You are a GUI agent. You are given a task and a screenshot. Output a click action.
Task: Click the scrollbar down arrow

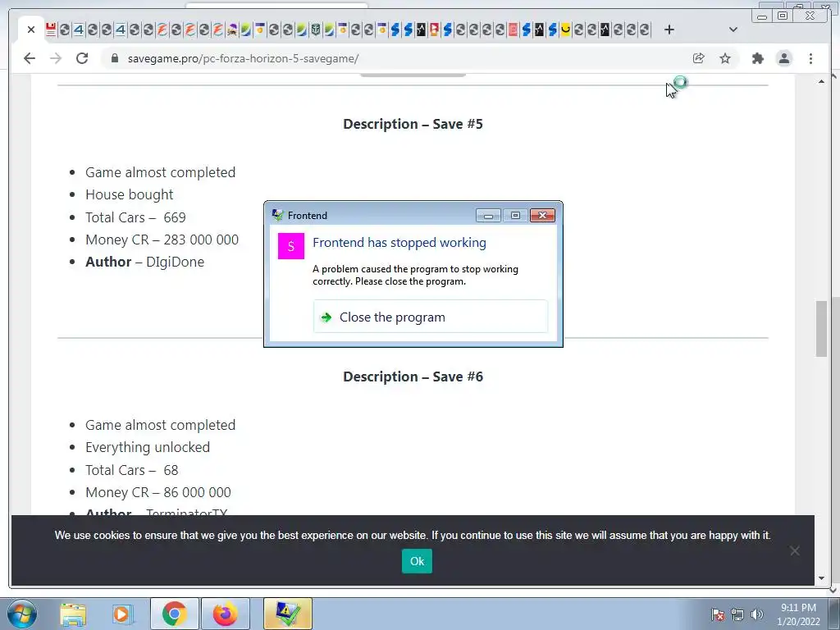tap(821, 578)
